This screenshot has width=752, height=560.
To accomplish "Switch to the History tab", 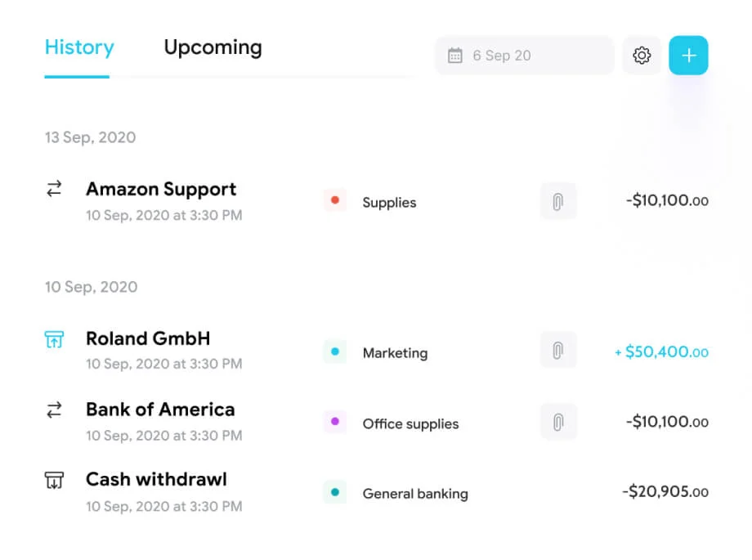I will click(79, 47).
